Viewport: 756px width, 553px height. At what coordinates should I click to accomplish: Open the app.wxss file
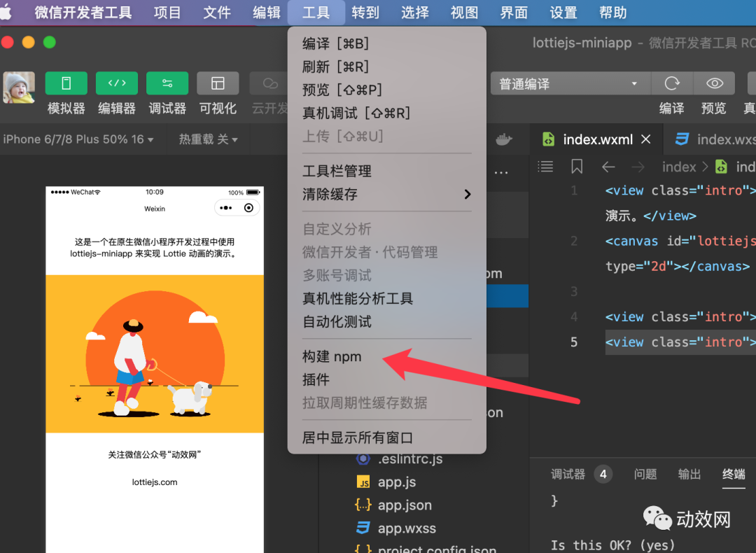407,528
